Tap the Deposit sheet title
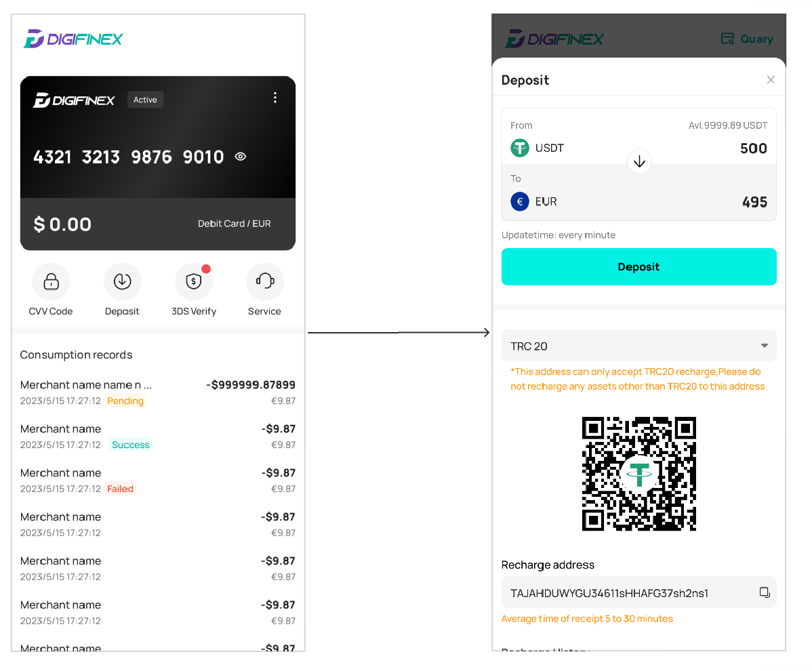The height and width of the screenshot is (671, 812). click(x=525, y=80)
